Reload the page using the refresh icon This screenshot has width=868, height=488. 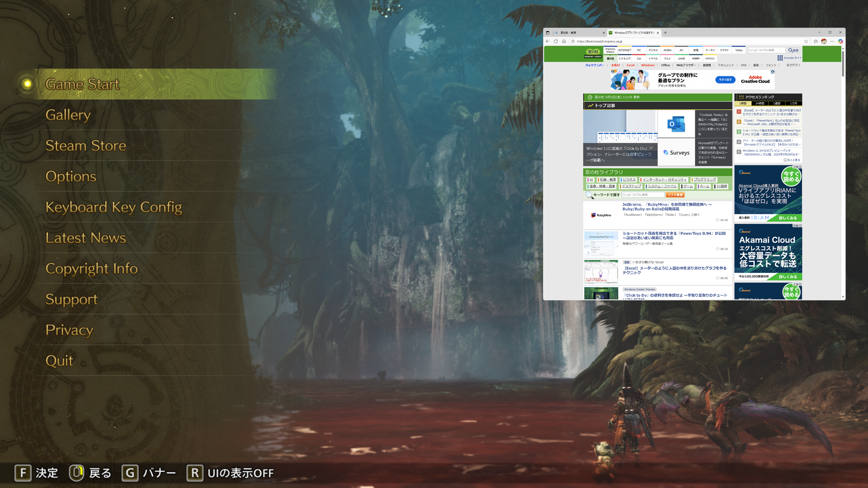pyautogui.click(x=556, y=41)
